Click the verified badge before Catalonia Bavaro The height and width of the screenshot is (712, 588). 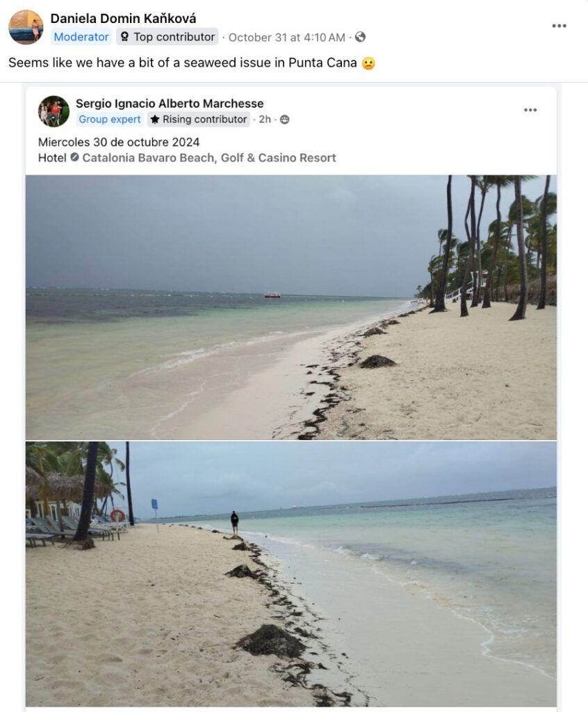click(x=74, y=158)
